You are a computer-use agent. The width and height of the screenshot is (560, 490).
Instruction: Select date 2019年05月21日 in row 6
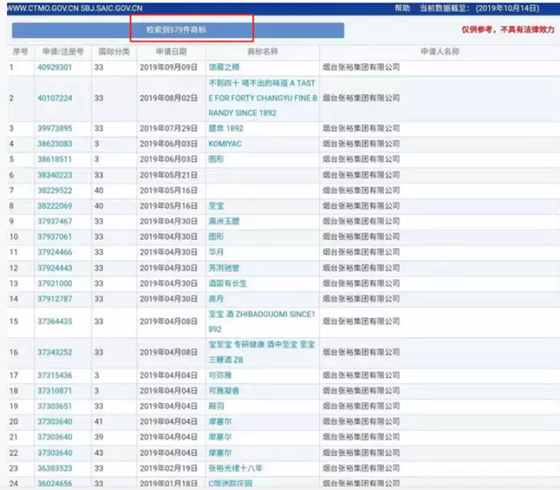[x=169, y=175]
